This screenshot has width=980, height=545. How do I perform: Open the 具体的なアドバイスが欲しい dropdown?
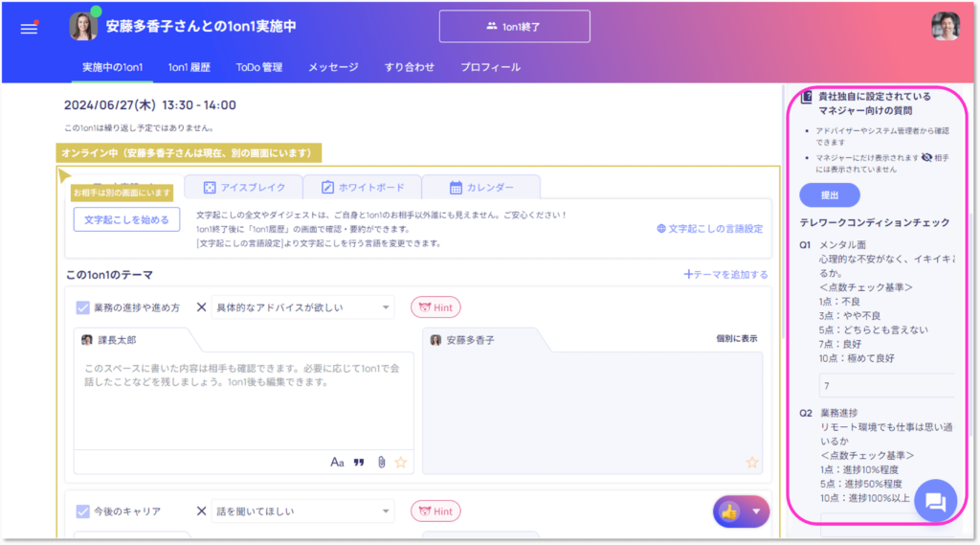coord(302,307)
